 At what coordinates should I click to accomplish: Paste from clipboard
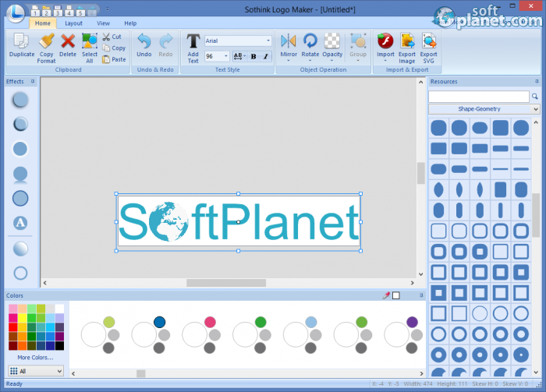(x=114, y=59)
